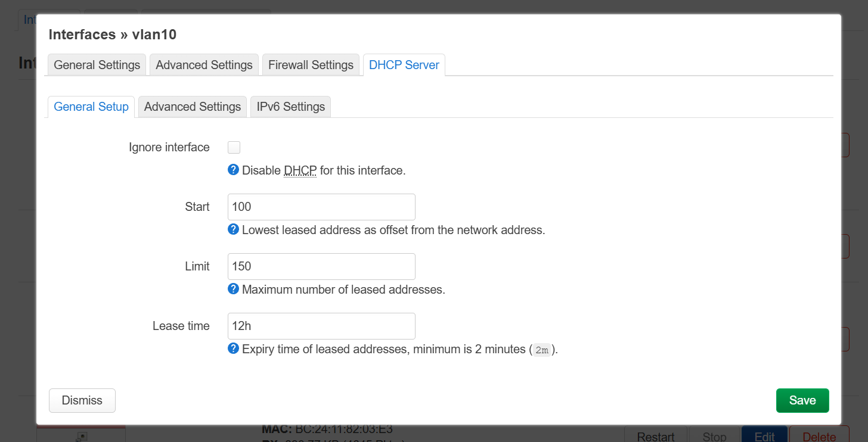Click the red Delete button at bottom
Image resolution: width=868 pixels, height=442 pixels.
(819, 435)
